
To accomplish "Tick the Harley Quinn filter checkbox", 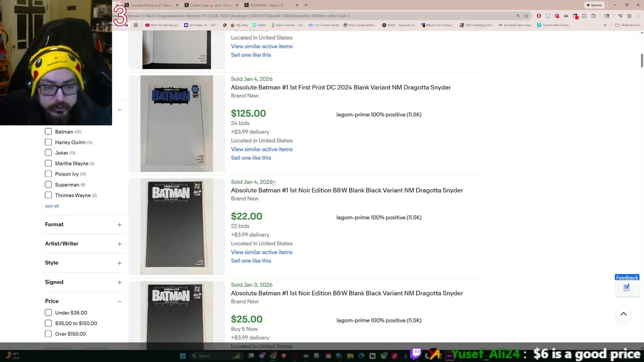I will (48, 142).
